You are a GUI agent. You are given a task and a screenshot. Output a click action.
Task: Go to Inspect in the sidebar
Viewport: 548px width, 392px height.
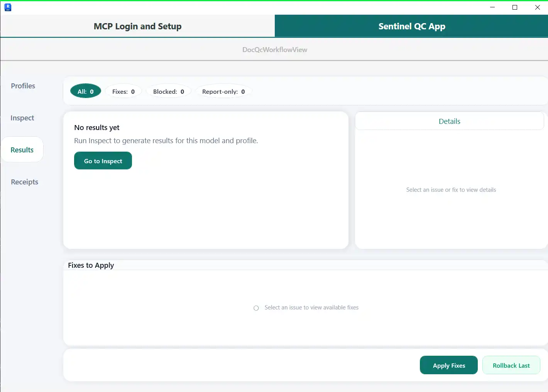tap(22, 118)
